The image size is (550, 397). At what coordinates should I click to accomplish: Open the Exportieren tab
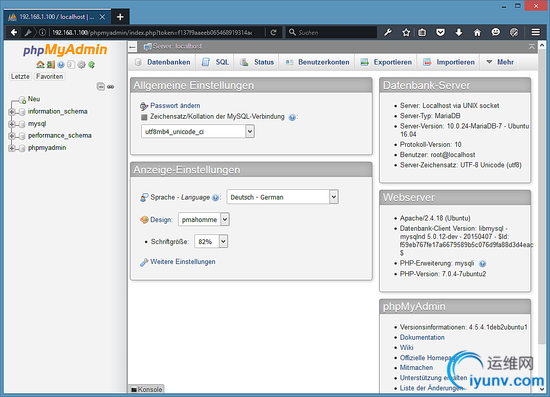pyautogui.click(x=387, y=62)
